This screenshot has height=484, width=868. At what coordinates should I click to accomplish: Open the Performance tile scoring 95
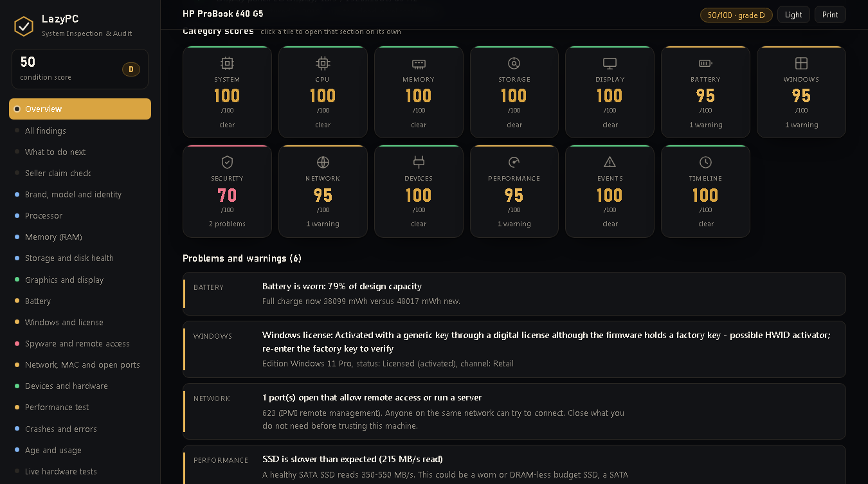click(x=514, y=192)
